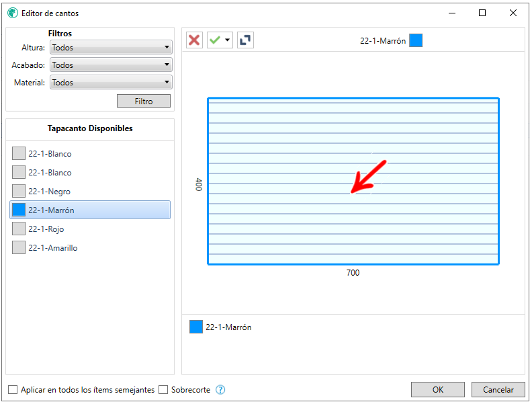Toggle the Sobrecorte checkbox
This screenshot has width=532, height=402.
click(163, 389)
